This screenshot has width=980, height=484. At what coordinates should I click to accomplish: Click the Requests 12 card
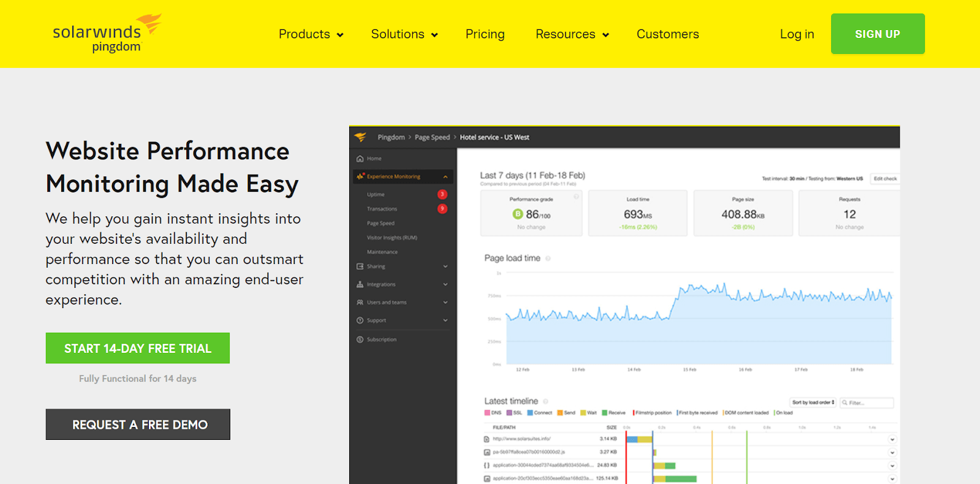(850, 213)
